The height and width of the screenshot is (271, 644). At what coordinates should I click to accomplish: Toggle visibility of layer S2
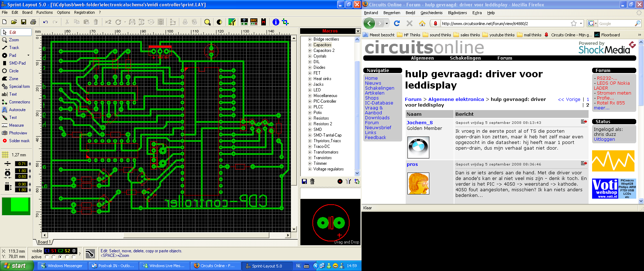pyautogui.click(x=67, y=251)
